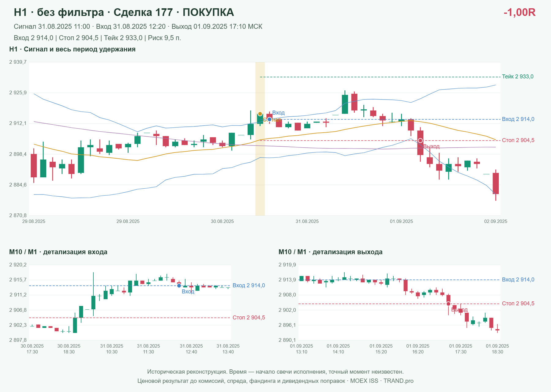The height and width of the screenshot is (392, 551).
Task: Click the 2 890,1 axis label on the exit detail chart
Action: (287, 340)
